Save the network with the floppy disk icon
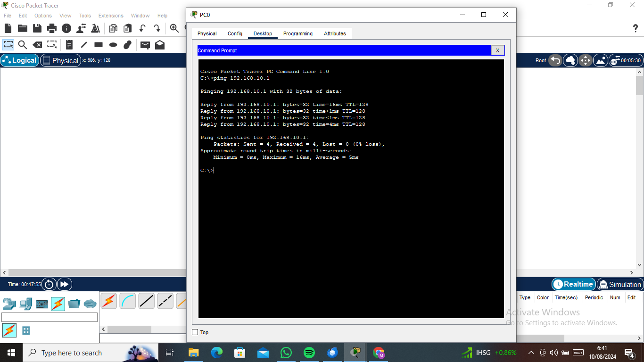The width and height of the screenshot is (644, 362). [x=37, y=28]
